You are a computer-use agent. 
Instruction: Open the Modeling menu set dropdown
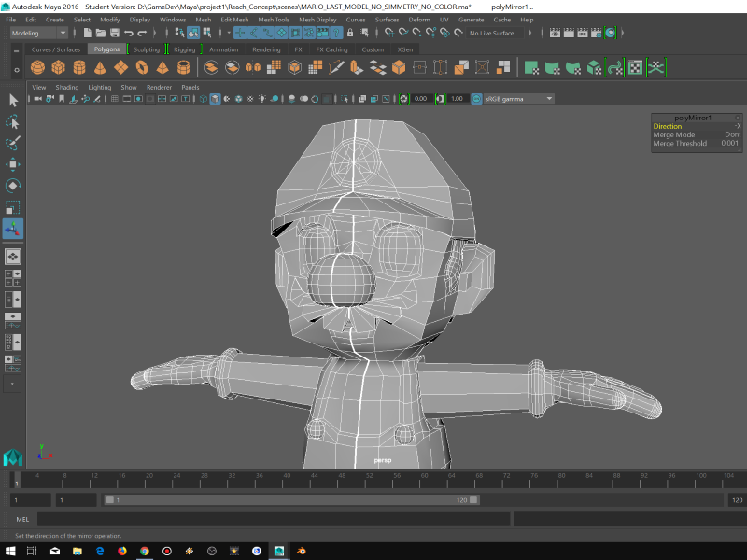(37, 33)
